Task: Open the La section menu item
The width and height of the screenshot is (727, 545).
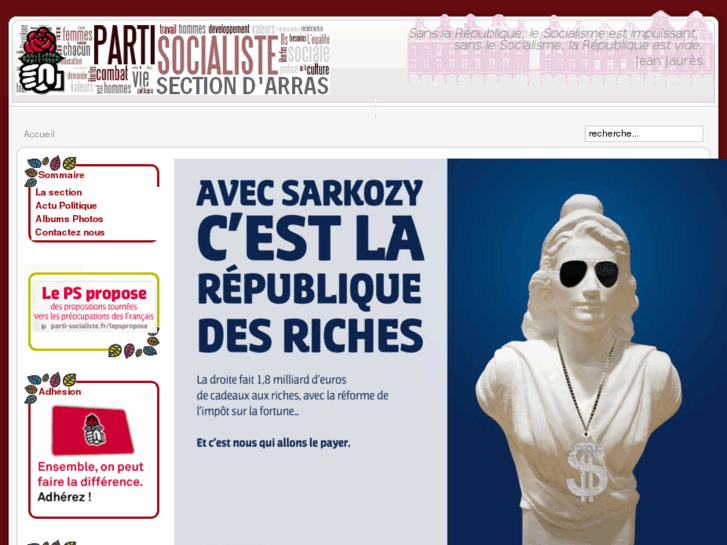Action: 58,192
